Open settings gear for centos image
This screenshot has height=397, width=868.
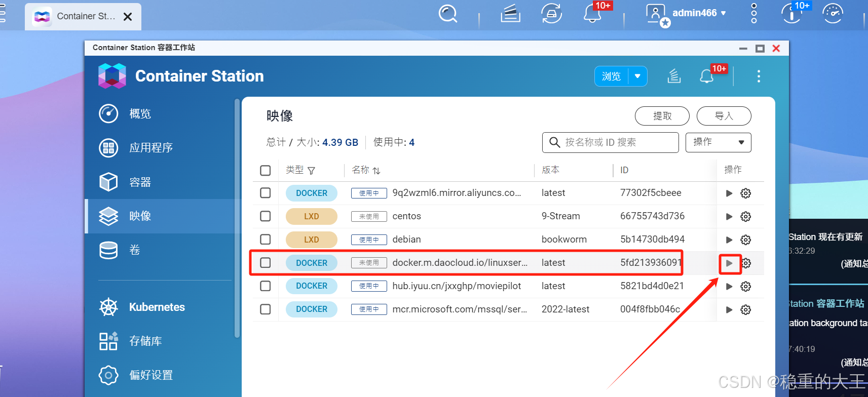point(745,217)
